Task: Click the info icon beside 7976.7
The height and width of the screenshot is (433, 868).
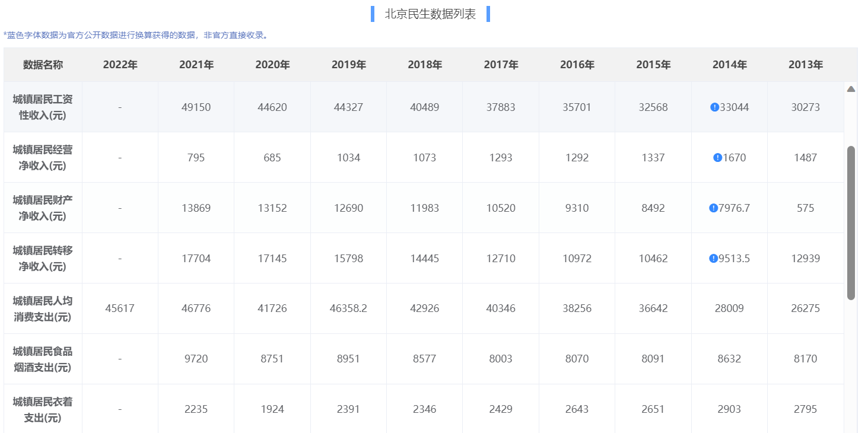Action: (x=713, y=208)
